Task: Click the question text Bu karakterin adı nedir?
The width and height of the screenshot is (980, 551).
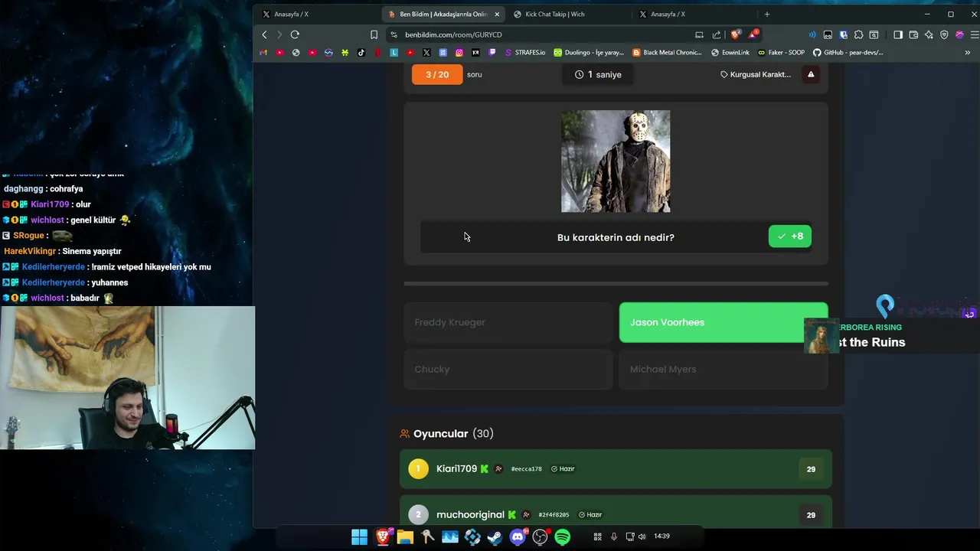Action: [616, 237]
